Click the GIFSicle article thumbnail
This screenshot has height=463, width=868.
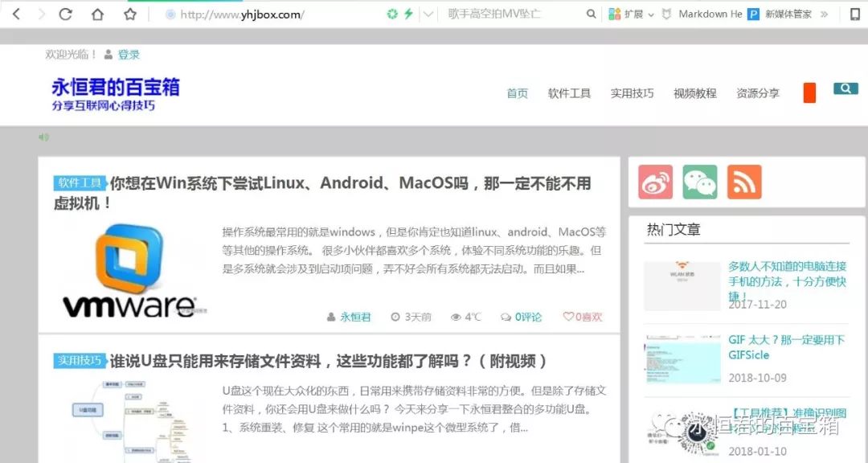[682, 359]
